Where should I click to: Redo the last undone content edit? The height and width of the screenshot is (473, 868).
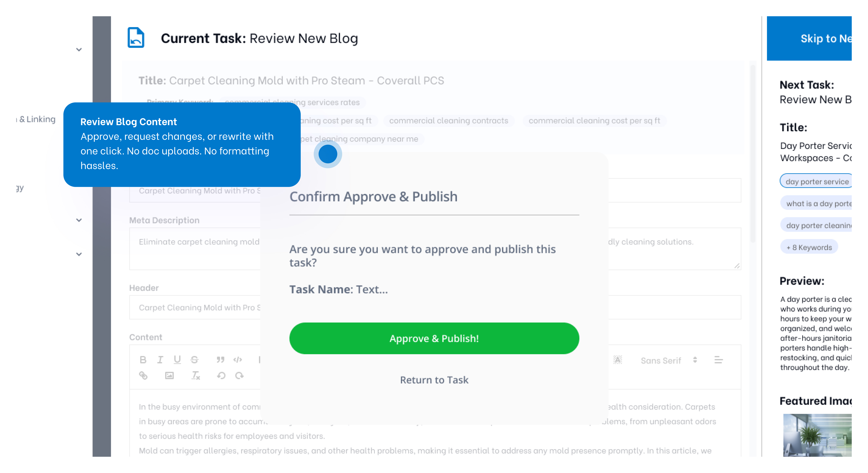(239, 375)
